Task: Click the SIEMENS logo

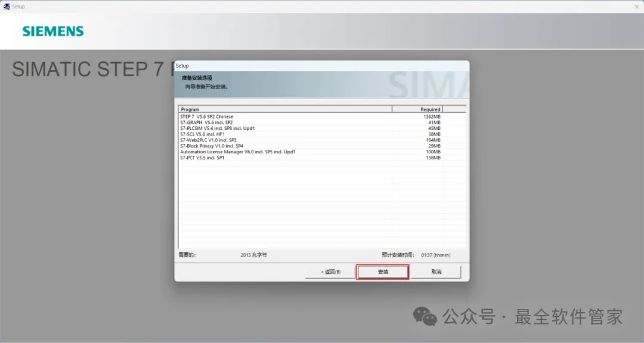Action: [x=53, y=31]
